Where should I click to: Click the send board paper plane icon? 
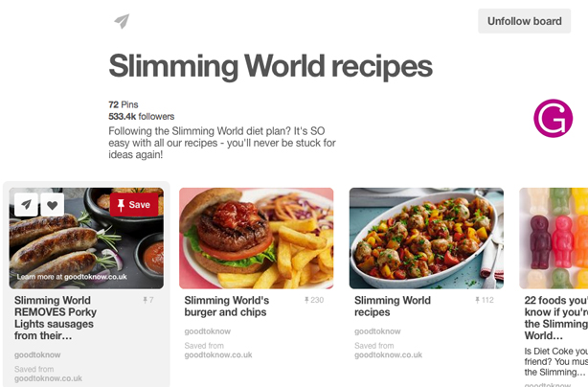pos(122,21)
